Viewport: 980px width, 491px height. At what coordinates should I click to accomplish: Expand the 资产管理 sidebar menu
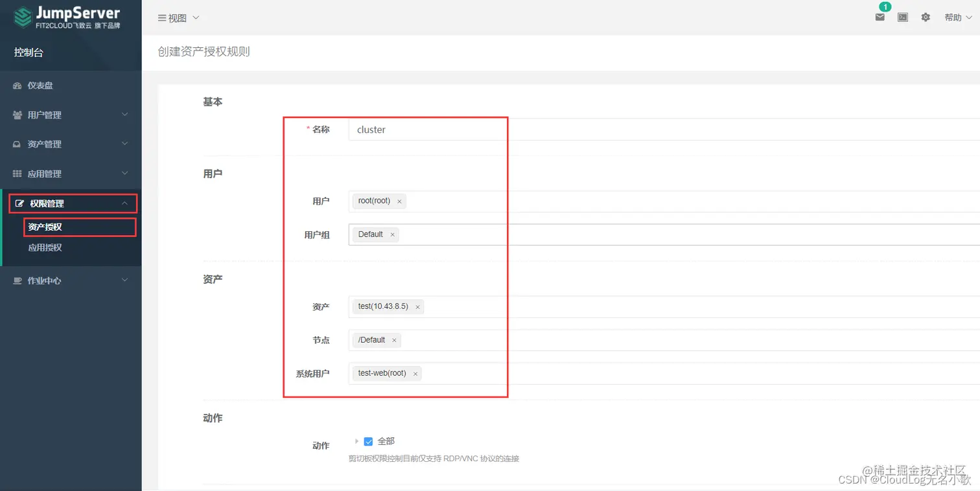pos(71,144)
